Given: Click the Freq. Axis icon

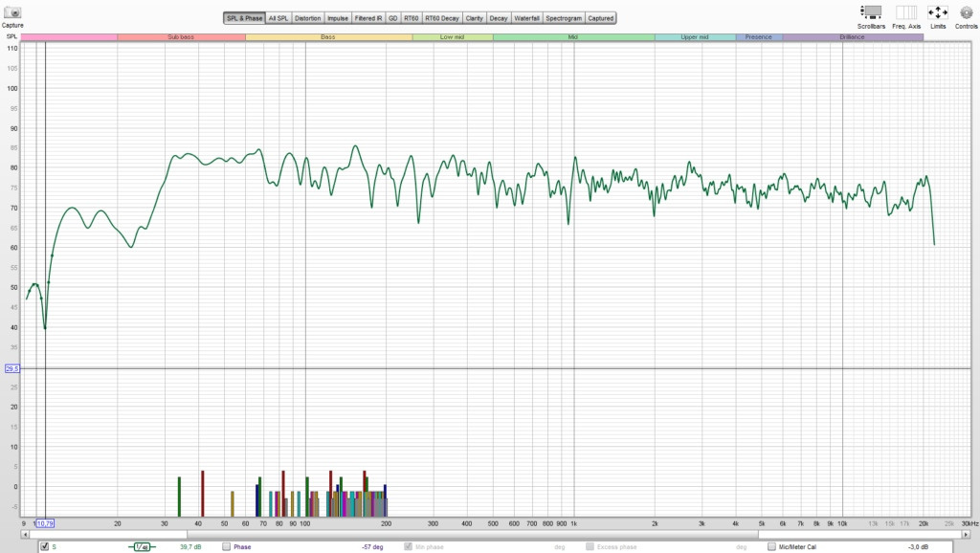Looking at the screenshot, I should (x=906, y=12).
